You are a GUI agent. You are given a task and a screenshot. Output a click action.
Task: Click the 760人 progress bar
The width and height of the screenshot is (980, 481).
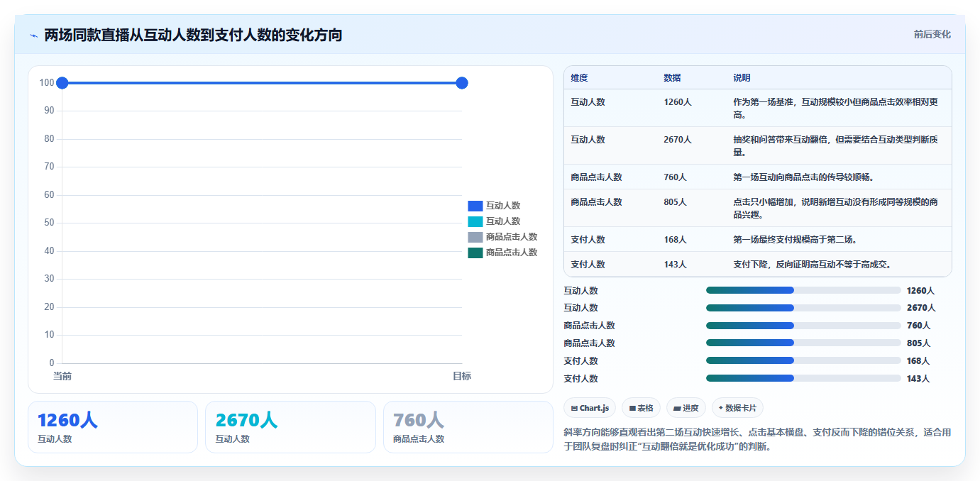(803, 326)
